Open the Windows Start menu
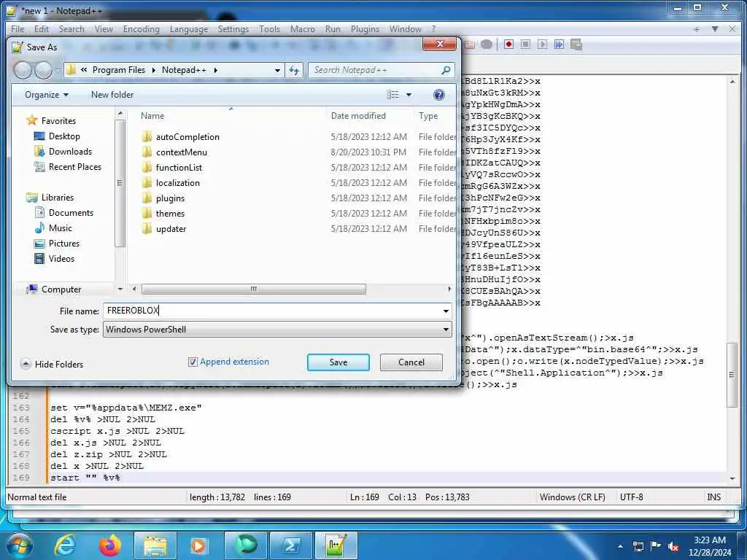The height and width of the screenshot is (560, 747). [19, 545]
